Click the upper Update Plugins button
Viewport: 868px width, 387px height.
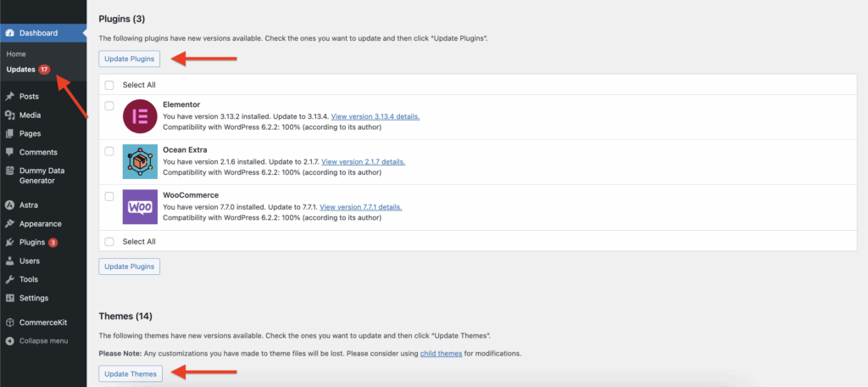(129, 59)
